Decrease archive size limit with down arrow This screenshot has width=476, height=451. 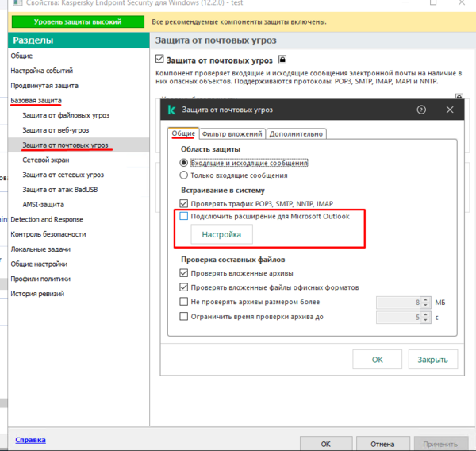click(x=425, y=305)
